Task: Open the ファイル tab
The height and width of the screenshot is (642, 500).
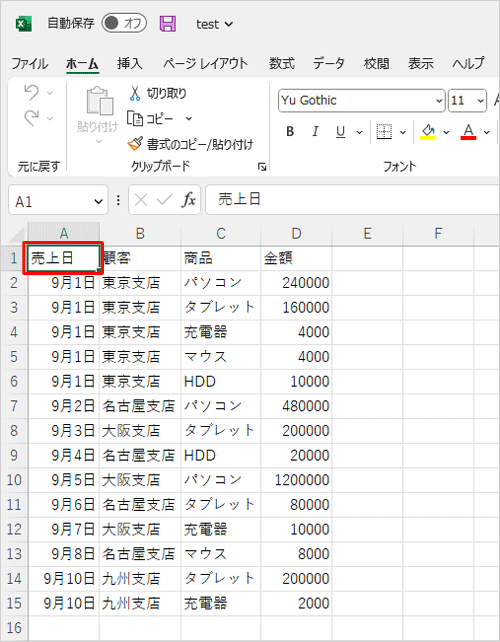Action: click(29, 63)
